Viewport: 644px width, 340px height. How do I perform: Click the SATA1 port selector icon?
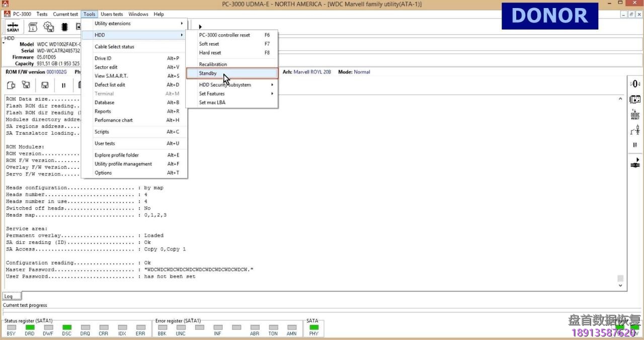point(13,27)
